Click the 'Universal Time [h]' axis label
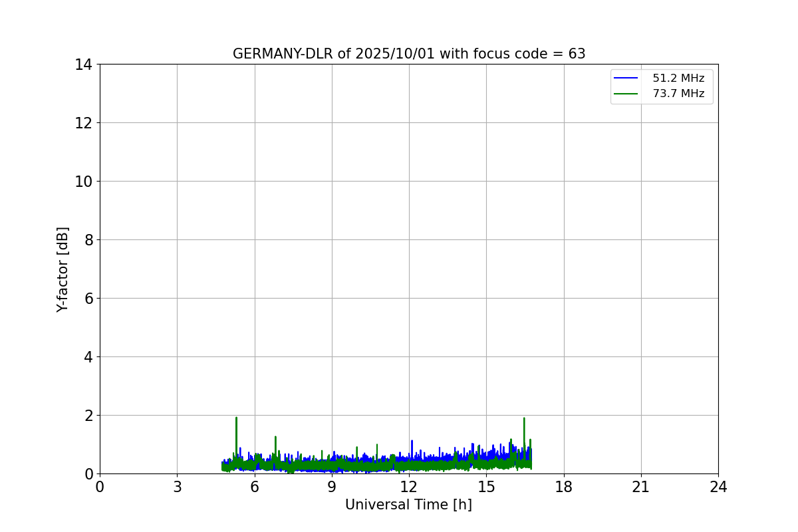 point(408,505)
